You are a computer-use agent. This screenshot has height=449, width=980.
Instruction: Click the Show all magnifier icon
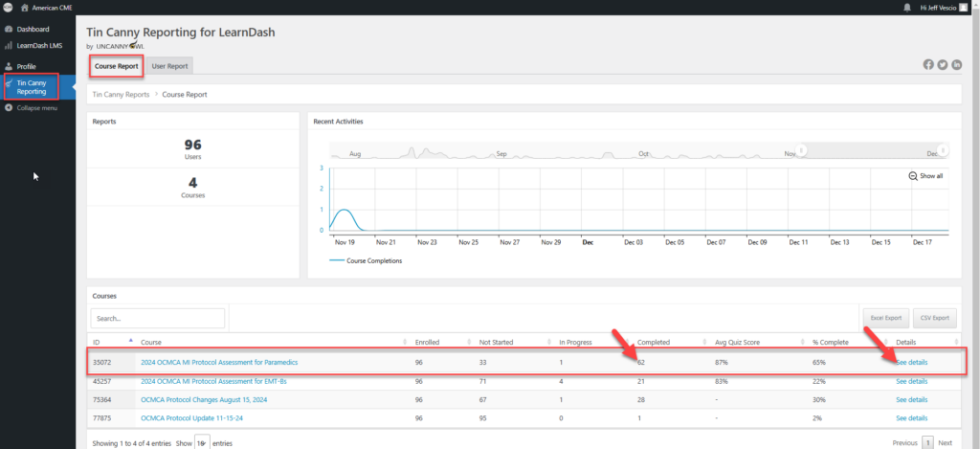(x=913, y=176)
